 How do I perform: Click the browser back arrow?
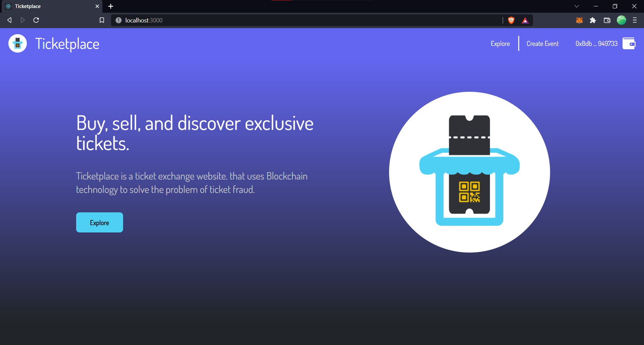(x=9, y=20)
